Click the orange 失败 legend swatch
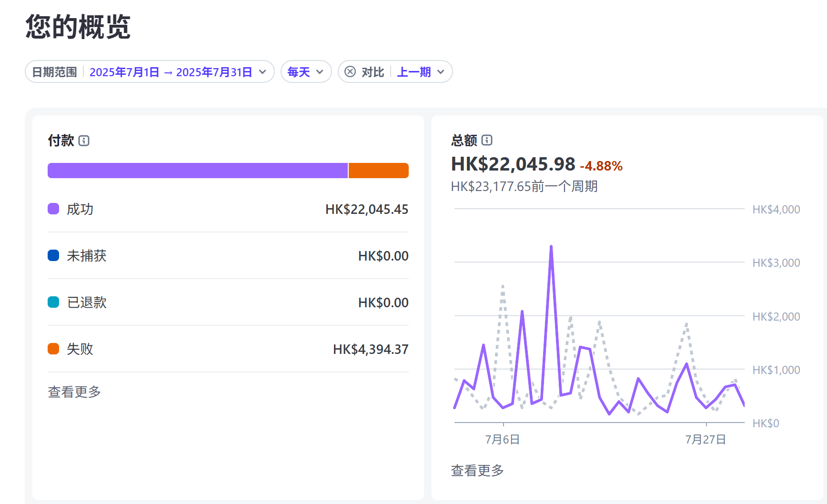This screenshot has width=827, height=504. pyautogui.click(x=53, y=349)
